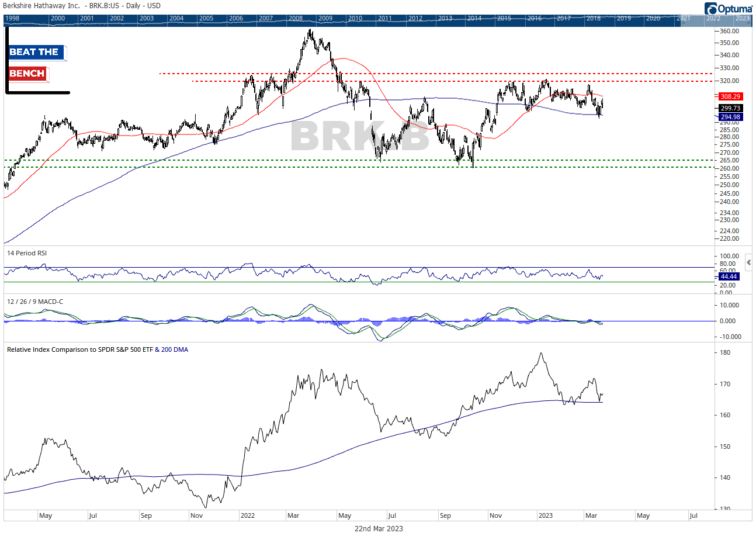Image resolution: width=756 pixels, height=540 pixels.
Task: Click the '14 Period RSI' panel label
Action: click(26, 252)
